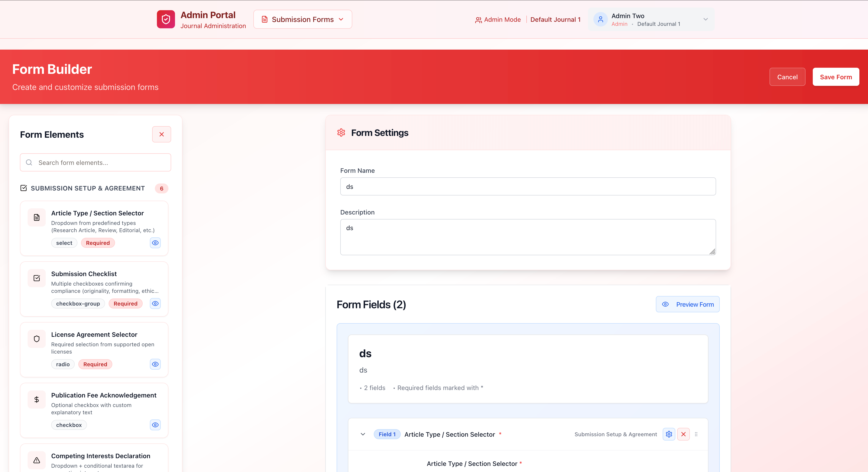Screen dimensions: 868x472
Task: Open the Submission Forms dropdown
Action: (x=303, y=19)
